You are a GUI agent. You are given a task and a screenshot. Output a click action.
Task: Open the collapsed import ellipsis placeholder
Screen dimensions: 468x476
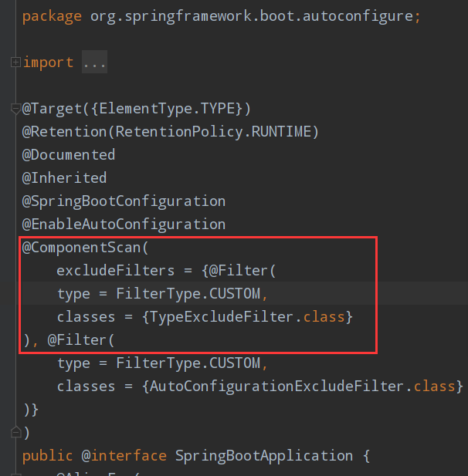[94, 62]
